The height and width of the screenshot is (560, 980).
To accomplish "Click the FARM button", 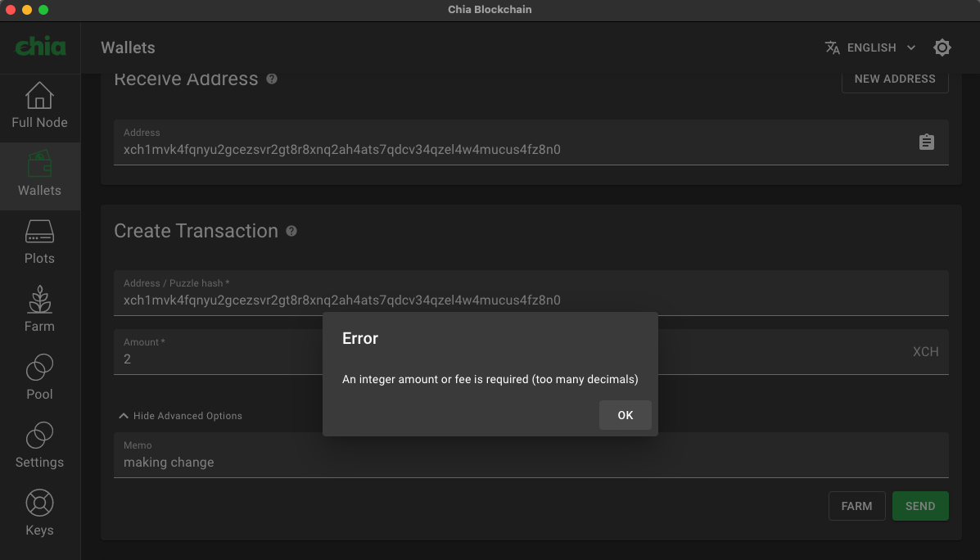I will 856,506.
